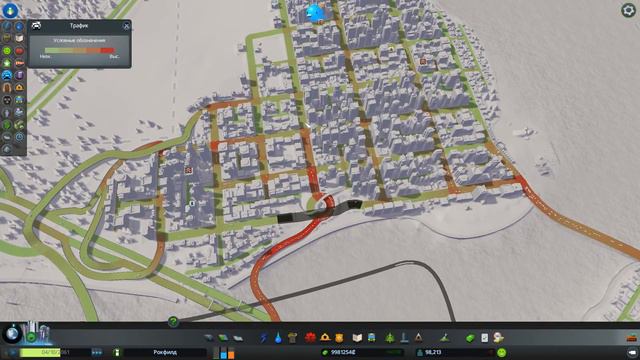Open the Economy money panel
The image size is (640, 360).
click(x=470, y=338)
